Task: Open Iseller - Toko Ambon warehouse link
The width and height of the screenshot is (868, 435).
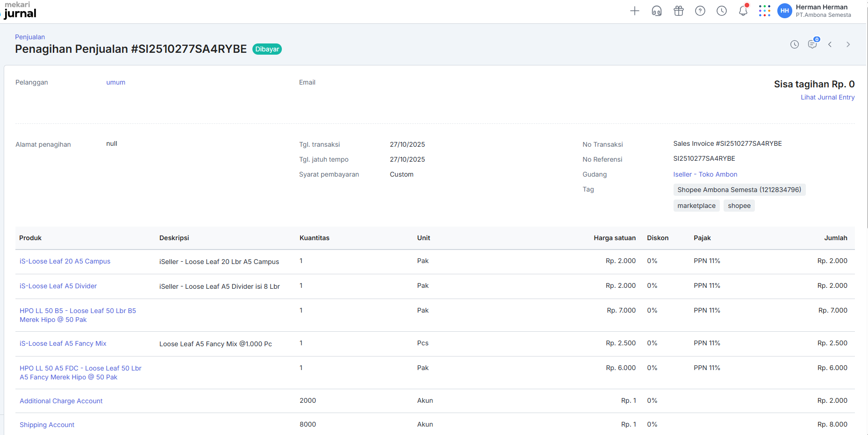Action: [705, 174]
